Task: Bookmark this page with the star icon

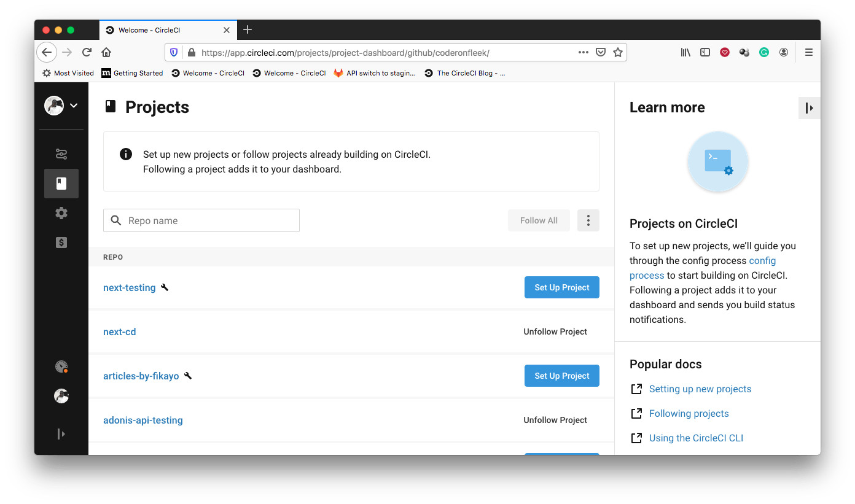Action: click(618, 52)
